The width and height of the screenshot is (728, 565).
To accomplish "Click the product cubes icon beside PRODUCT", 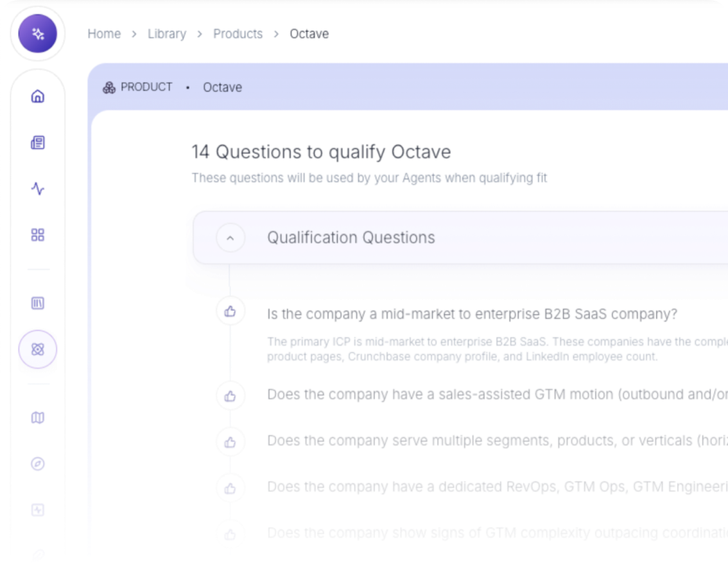I will 109,87.
